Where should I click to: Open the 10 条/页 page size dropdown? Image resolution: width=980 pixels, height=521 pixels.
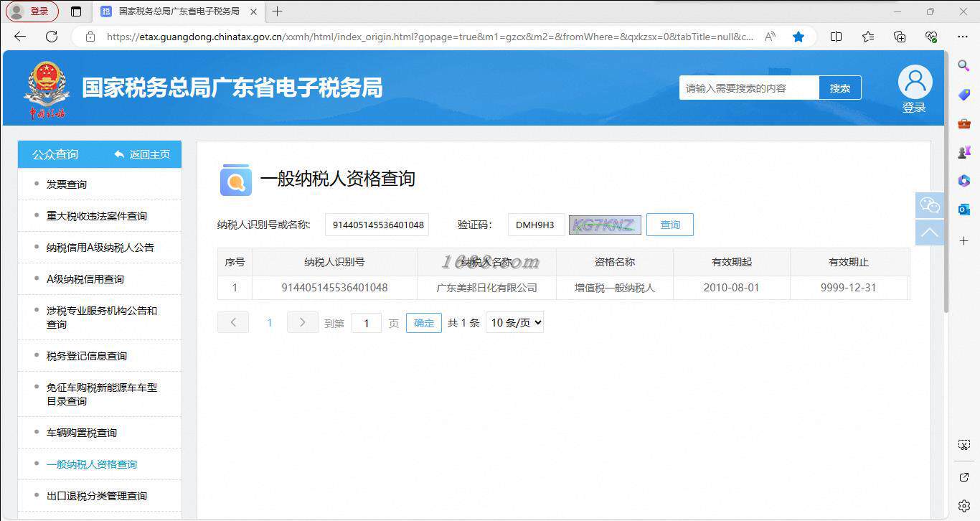pyautogui.click(x=515, y=323)
